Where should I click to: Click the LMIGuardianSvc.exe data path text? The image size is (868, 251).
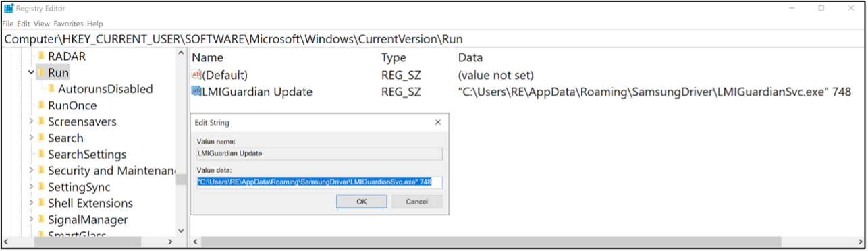point(655,92)
